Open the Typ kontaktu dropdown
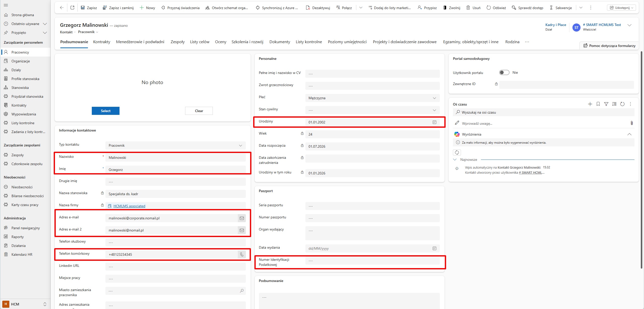The width and height of the screenshot is (644, 309). point(175,145)
